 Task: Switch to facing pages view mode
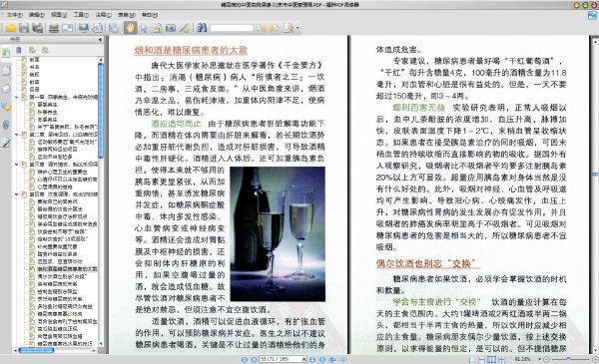pos(491,359)
